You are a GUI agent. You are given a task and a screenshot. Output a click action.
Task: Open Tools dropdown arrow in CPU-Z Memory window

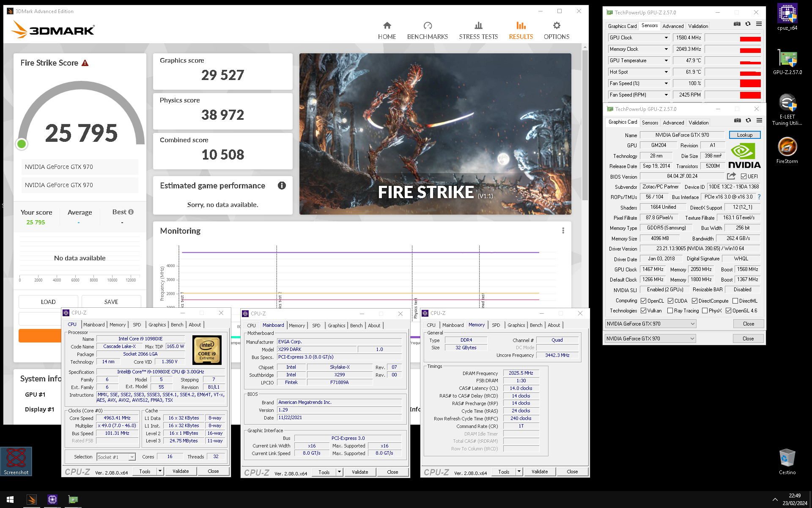click(x=519, y=472)
